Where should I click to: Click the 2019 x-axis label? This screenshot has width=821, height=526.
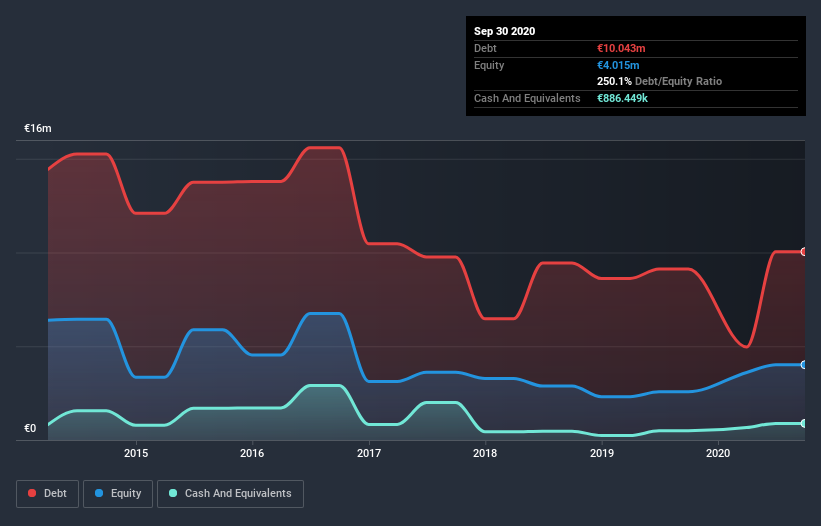coord(602,453)
